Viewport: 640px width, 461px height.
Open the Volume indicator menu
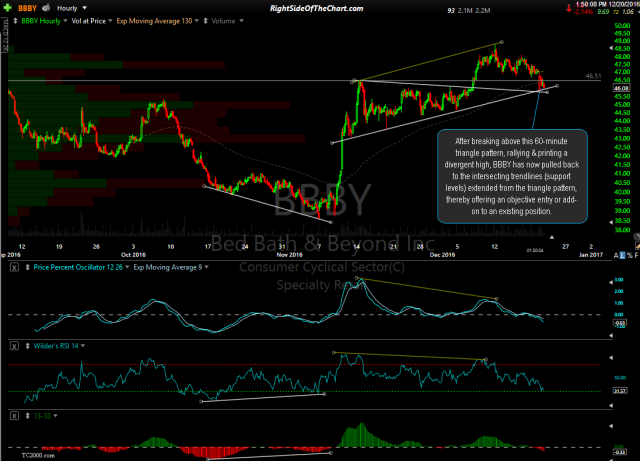tap(245, 19)
